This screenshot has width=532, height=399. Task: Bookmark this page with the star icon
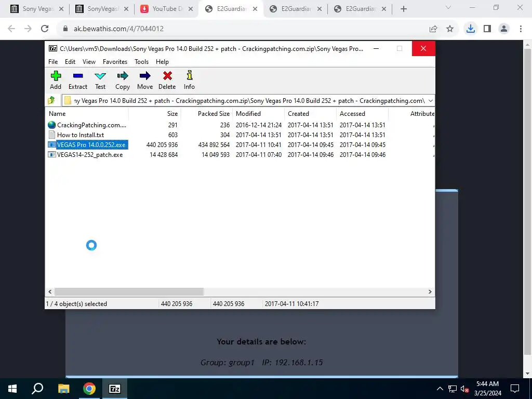[450, 29]
